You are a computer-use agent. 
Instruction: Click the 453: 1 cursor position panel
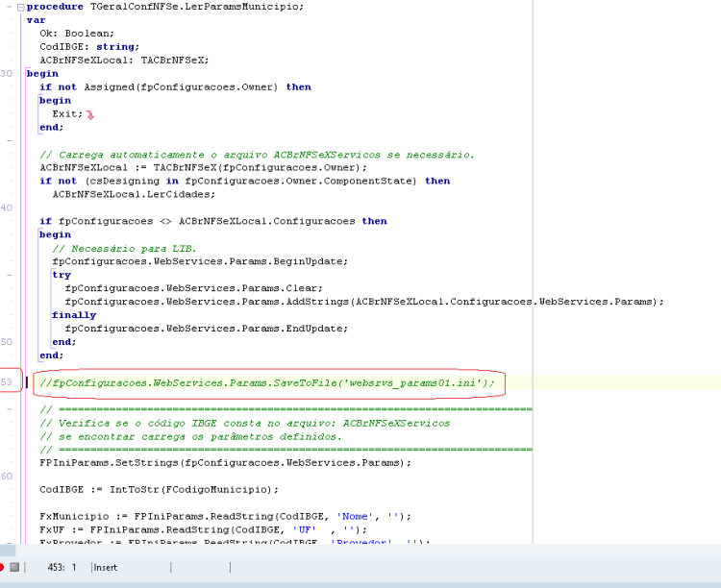point(62,568)
